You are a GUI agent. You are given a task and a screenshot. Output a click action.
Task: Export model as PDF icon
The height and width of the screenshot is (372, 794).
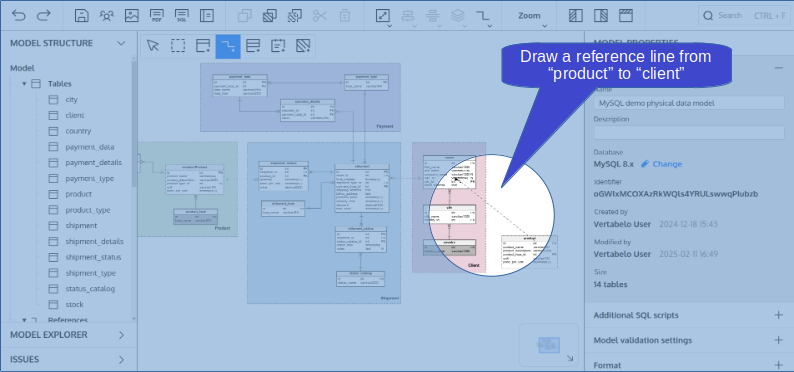pyautogui.click(x=156, y=16)
